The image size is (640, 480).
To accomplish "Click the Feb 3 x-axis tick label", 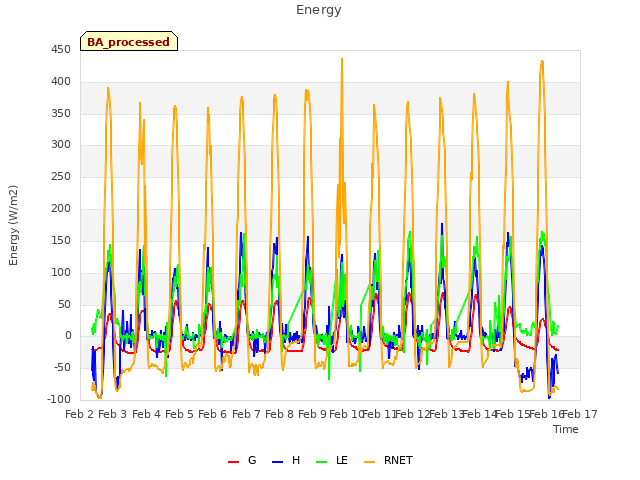I will (113, 414).
